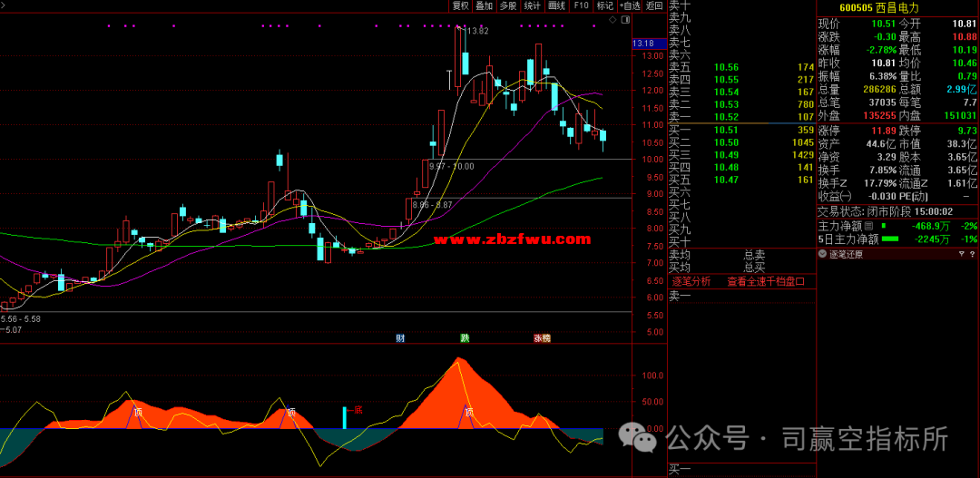The height and width of the screenshot is (478, 980).
Task: Click the 跌停 price 9.73
Action: (x=967, y=131)
